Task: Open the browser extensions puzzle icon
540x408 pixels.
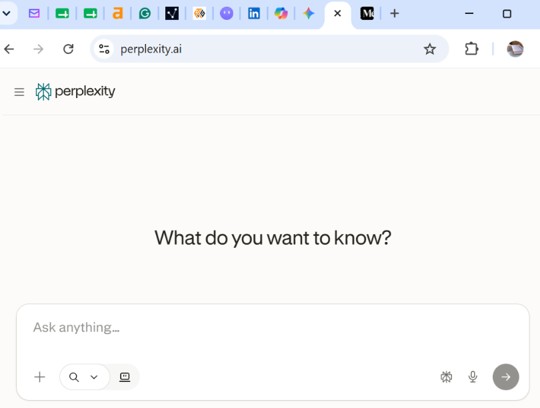Action: pos(471,49)
